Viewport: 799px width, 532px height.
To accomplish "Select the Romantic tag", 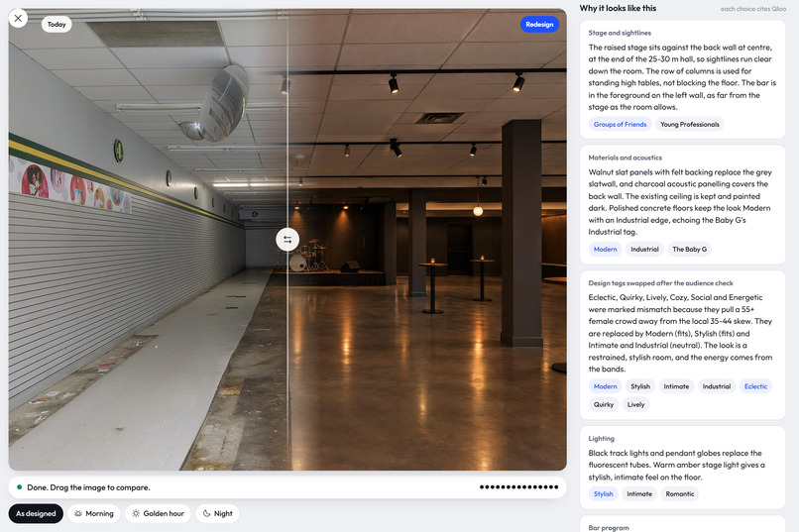I will pyautogui.click(x=680, y=493).
